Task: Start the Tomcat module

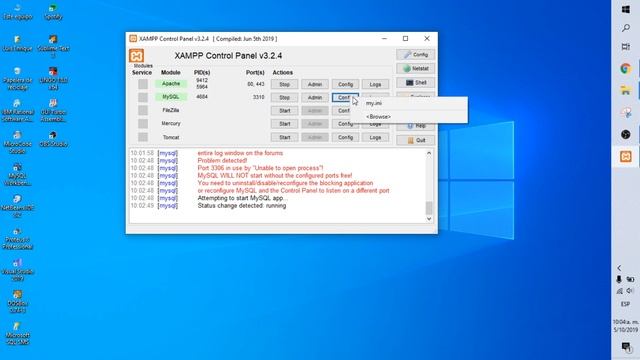Action: [x=284, y=138]
